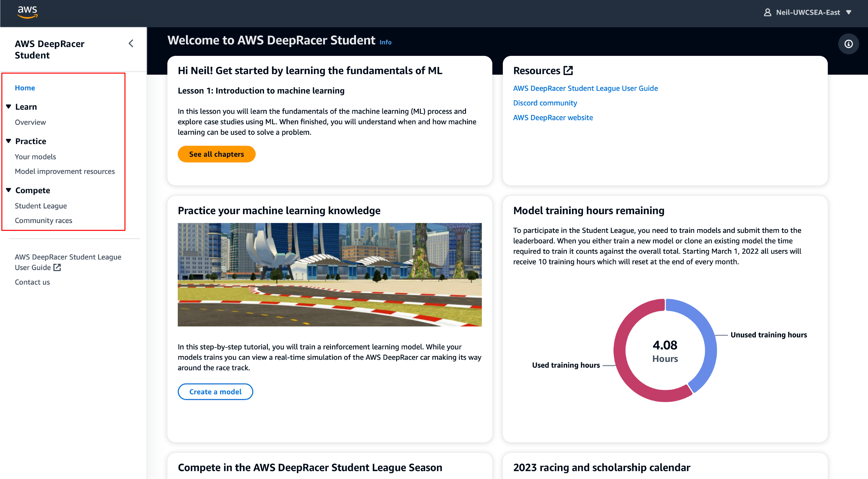Collapse the Practice section
Screen dimensions: 868x479
tap(9, 141)
